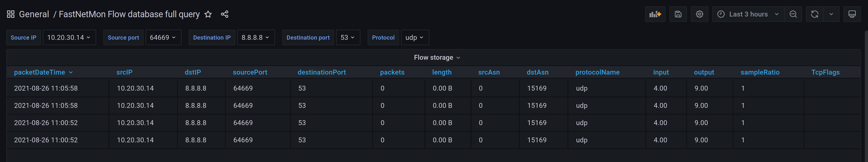
Task: Open the Source IP dropdown
Action: coord(69,38)
